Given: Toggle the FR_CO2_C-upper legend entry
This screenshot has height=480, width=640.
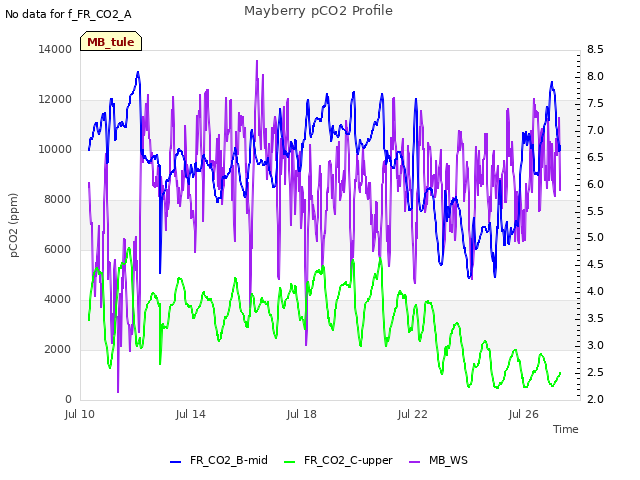Looking at the screenshot, I should click(338, 460).
